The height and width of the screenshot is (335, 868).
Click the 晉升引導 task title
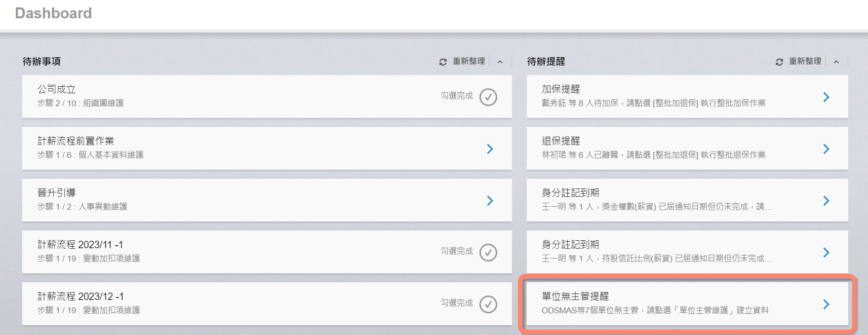[x=57, y=193]
